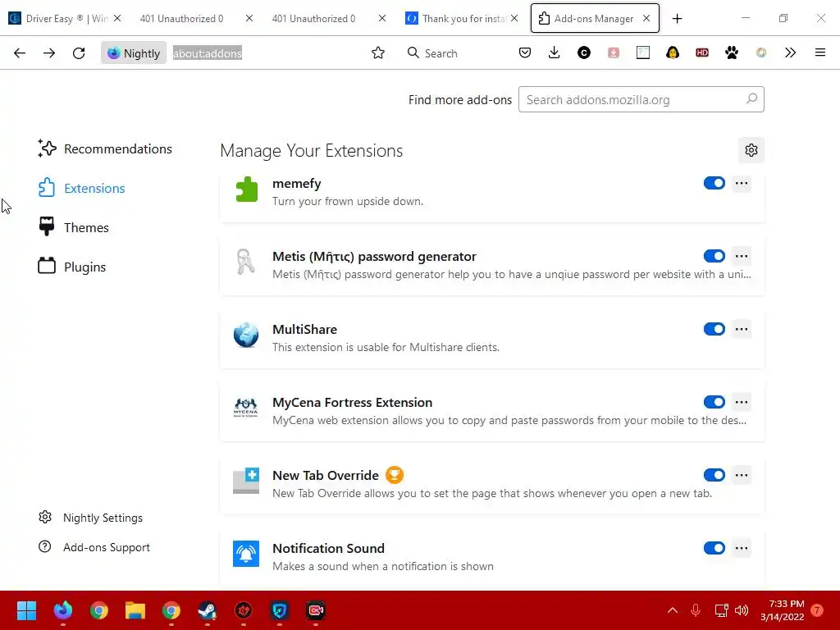
Task: Open the Plugins category
Action: click(x=72, y=267)
